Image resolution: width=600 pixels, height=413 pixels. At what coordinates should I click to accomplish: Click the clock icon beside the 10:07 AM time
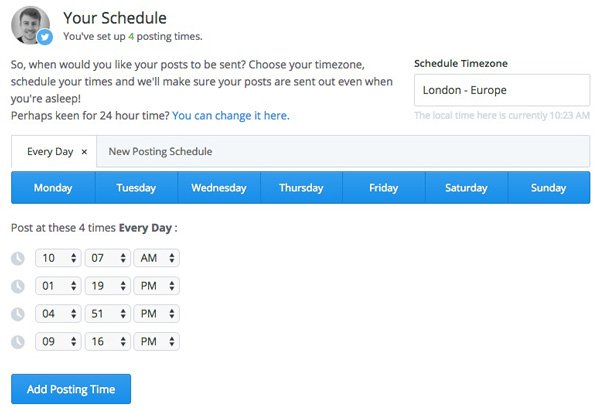coord(18,259)
